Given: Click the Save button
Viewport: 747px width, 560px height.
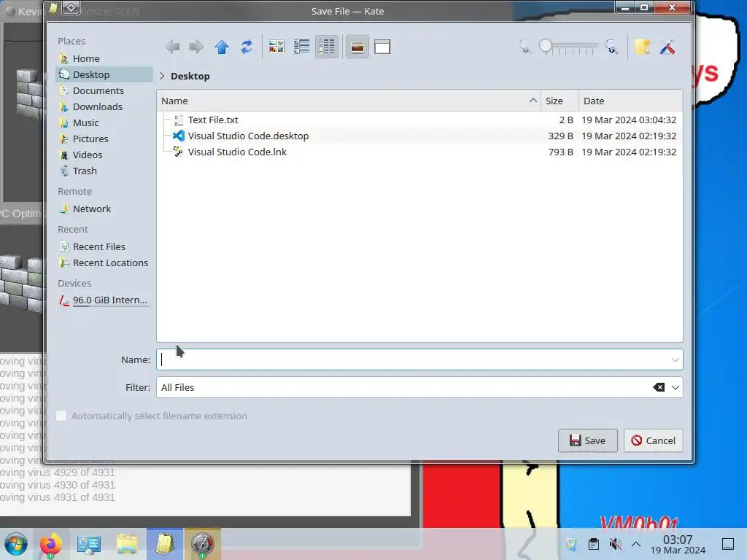Looking at the screenshot, I should [587, 440].
